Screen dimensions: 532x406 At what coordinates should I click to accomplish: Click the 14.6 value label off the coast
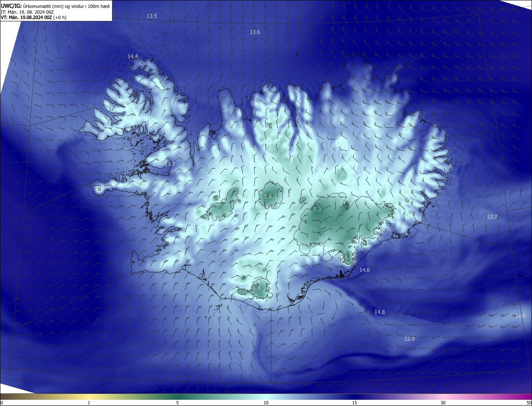click(365, 270)
